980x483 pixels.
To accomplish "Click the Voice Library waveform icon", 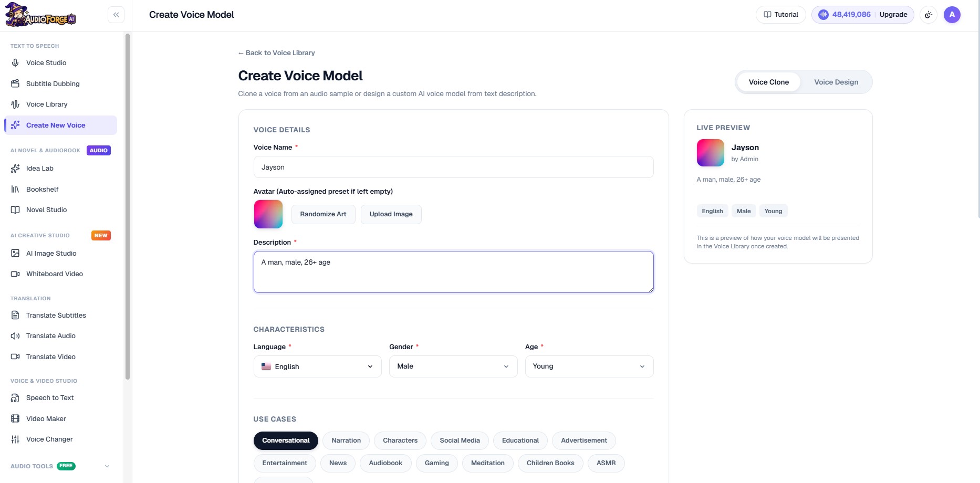I will click(15, 104).
